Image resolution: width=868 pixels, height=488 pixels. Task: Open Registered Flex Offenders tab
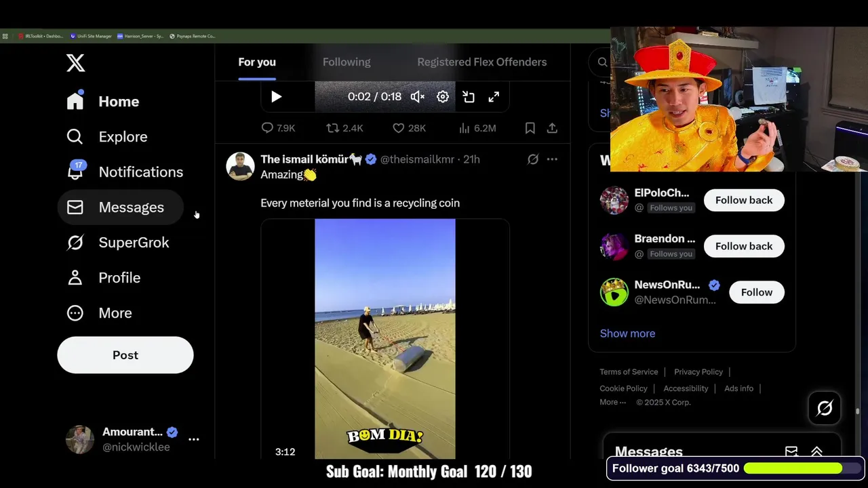481,62
